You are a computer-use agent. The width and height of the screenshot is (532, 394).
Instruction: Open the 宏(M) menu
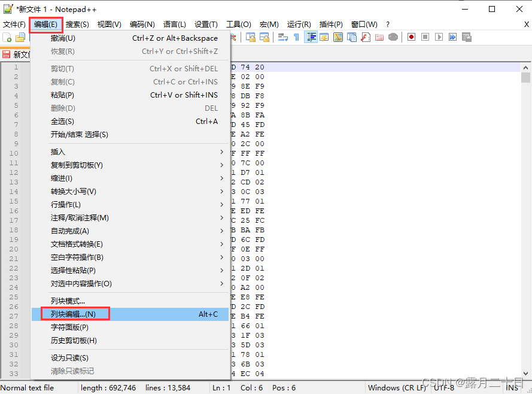(x=269, y=25)
